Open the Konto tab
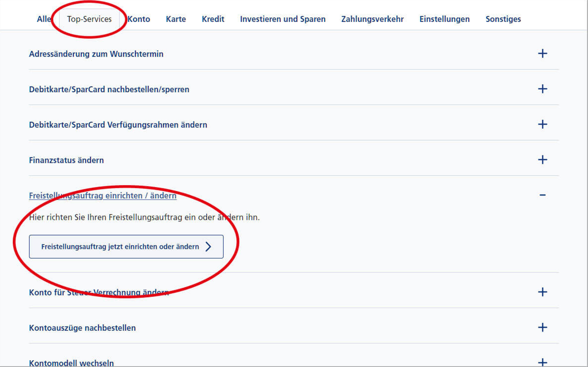This screenshot has width=588, height=367. (x=139, y=19)
